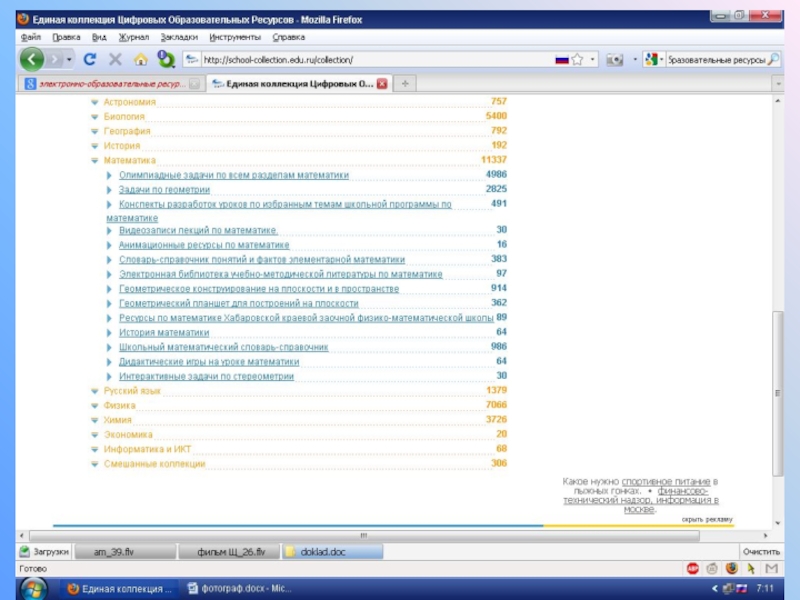Open the Закладки menu

178,37
